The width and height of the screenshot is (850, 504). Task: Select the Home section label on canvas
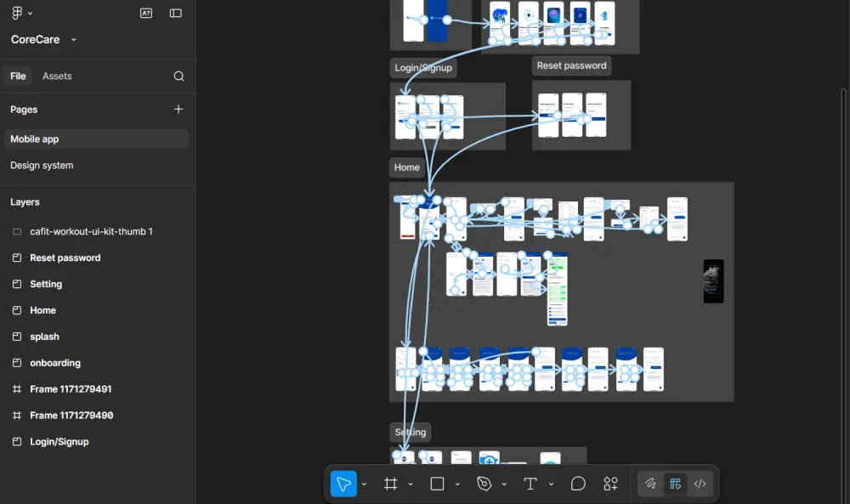coord(407,167)
